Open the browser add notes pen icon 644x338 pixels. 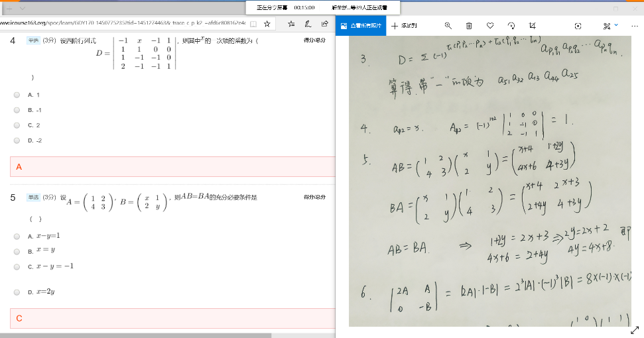coord(307,23)
